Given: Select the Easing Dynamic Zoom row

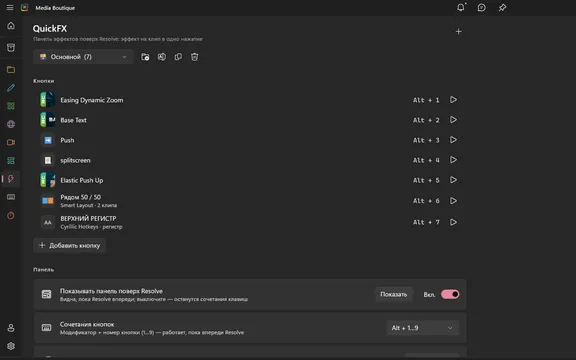Looking at the screenshot, I should point(250,100).
